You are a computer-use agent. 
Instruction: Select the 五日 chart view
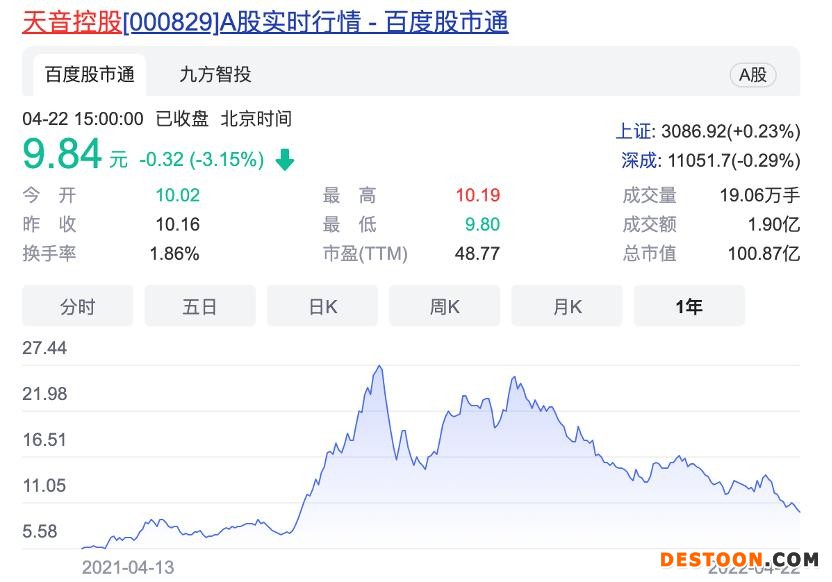tap(200, 307)
